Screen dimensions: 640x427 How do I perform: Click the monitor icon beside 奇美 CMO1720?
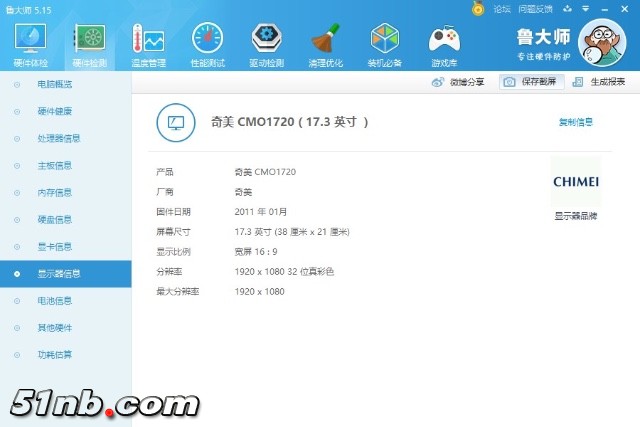(176, 122)
